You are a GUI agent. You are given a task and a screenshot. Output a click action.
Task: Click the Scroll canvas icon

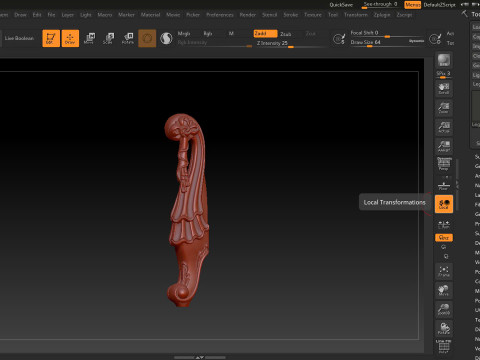tap(444, 89)
